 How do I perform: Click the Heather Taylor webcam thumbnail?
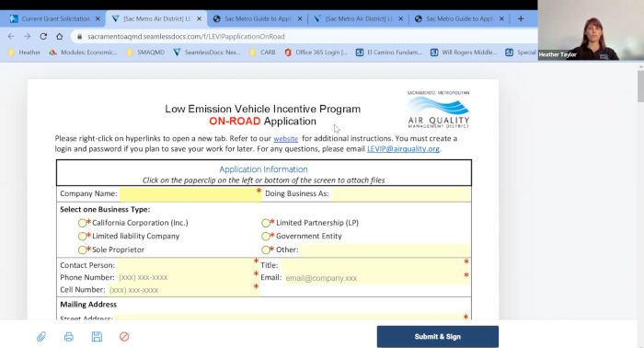(591, 30)
